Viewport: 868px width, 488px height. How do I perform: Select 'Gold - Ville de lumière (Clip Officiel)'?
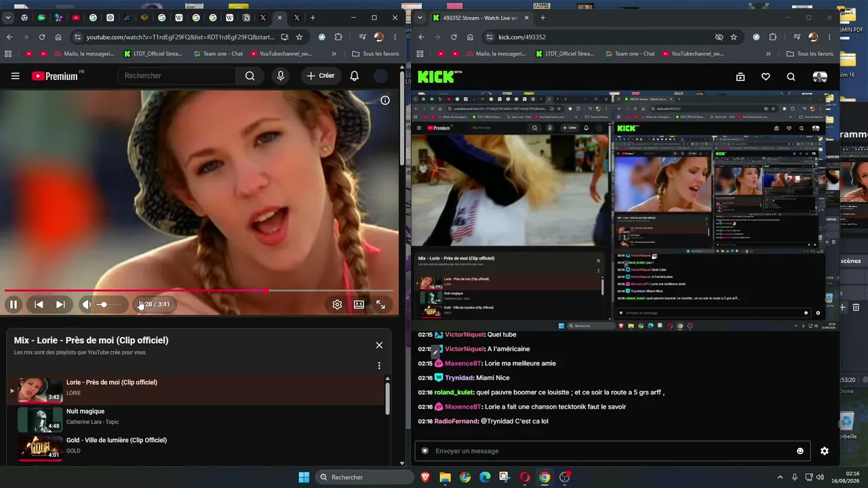click(117, 441)
